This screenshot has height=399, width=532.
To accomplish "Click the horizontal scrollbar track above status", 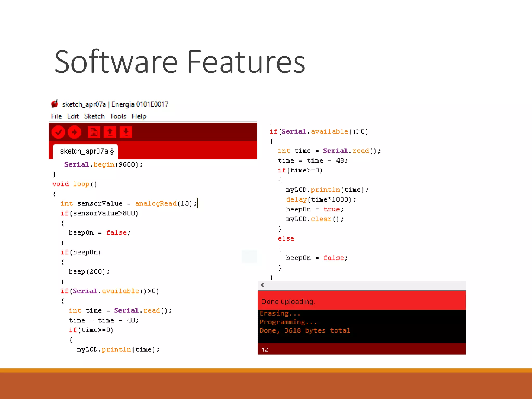I will [364, 285].
